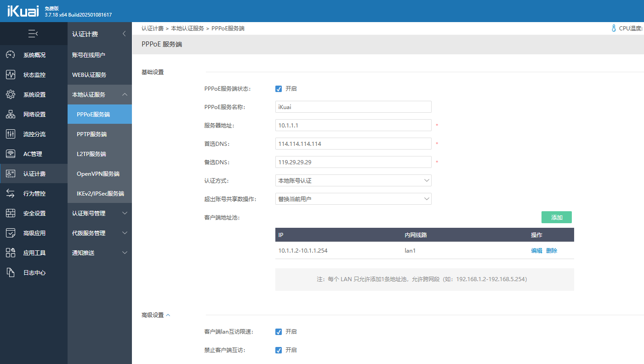Click the System Settings gear icon
The width and height of the screenshot is (644, 364).
pyautogui.click(x=11, y=95)
